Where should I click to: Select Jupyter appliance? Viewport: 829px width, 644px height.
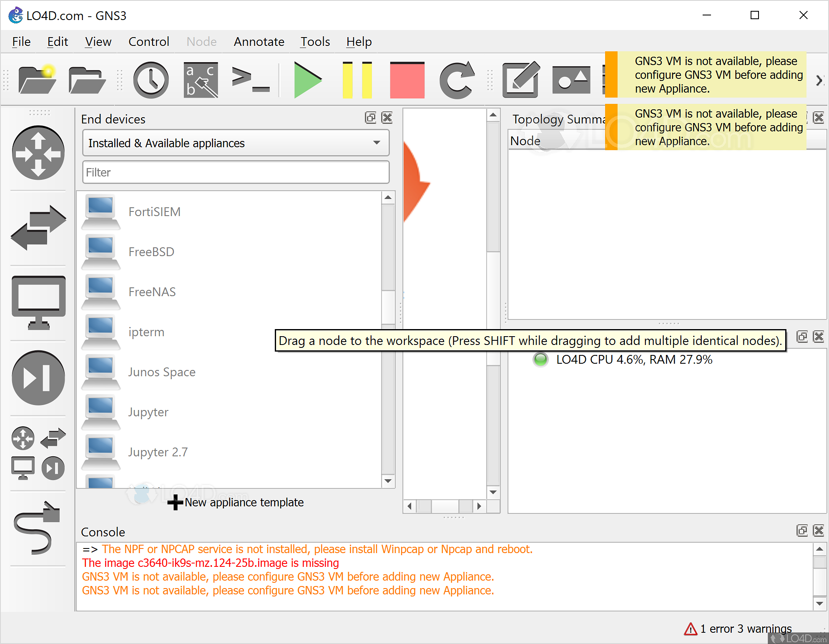click(229, 412)
